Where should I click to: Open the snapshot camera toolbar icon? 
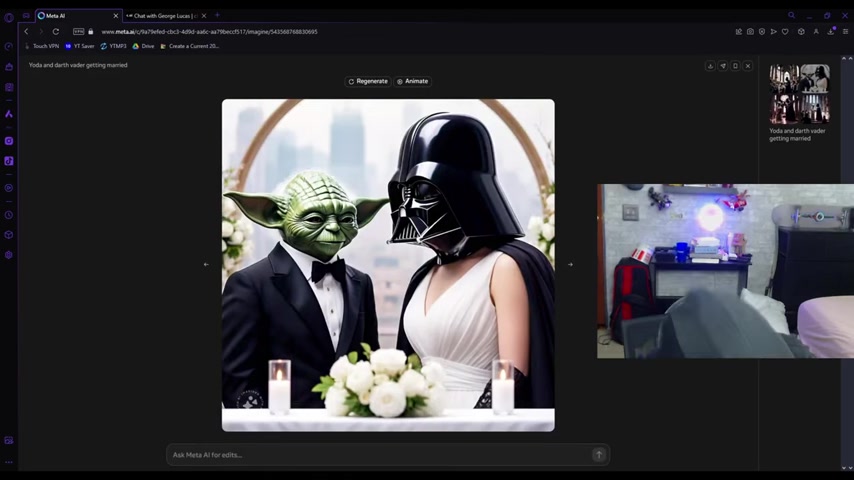pos(751,32)
